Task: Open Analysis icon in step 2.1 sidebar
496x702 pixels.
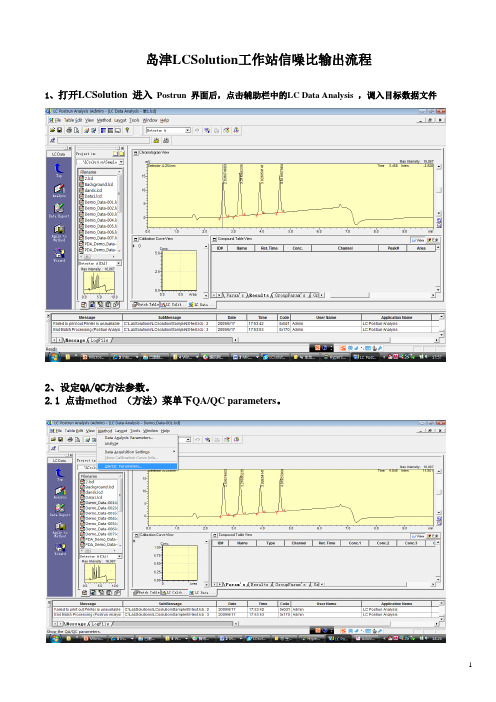Action: point(60,492)
